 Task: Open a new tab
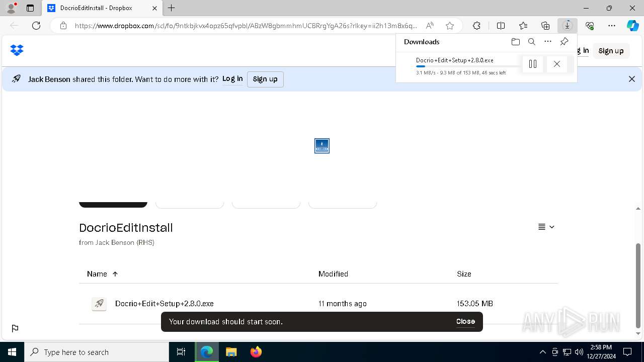(x=172, y=8)
